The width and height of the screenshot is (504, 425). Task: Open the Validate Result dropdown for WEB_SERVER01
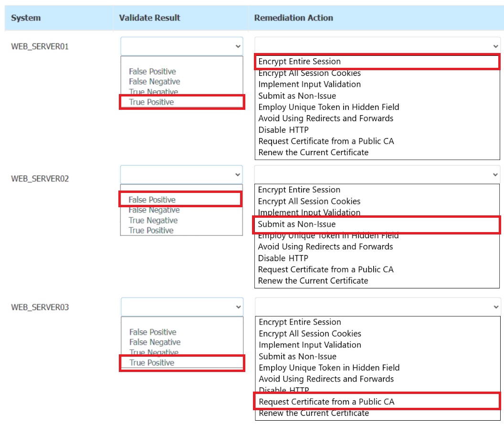(181, 46)
